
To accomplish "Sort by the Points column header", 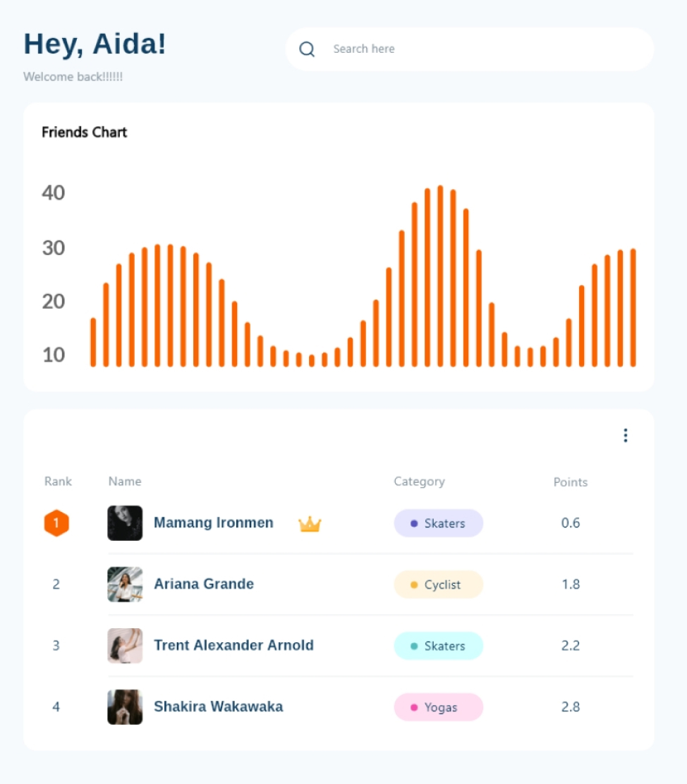I will 570,482.
